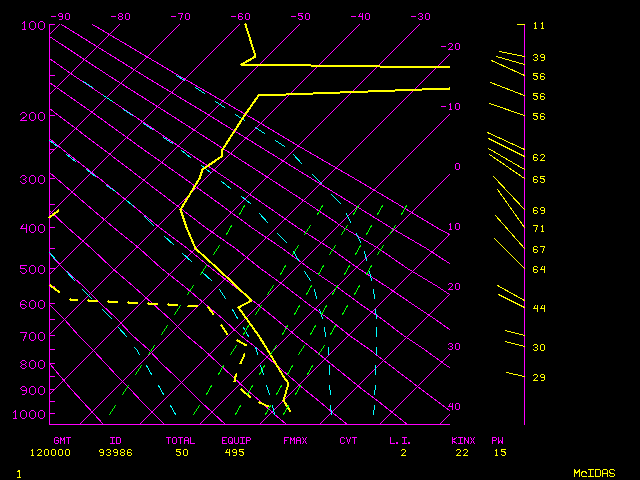Click the -60 temperature axis label

tap(240, 16)
